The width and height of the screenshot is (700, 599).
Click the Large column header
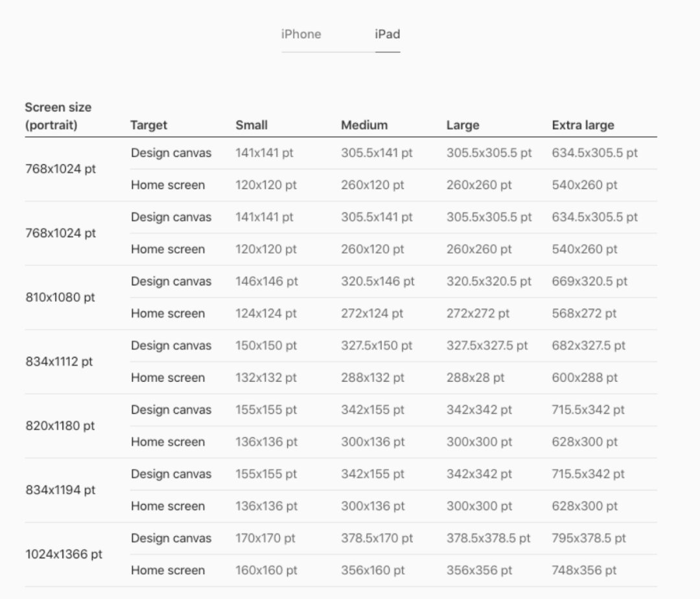pos(463,125)
